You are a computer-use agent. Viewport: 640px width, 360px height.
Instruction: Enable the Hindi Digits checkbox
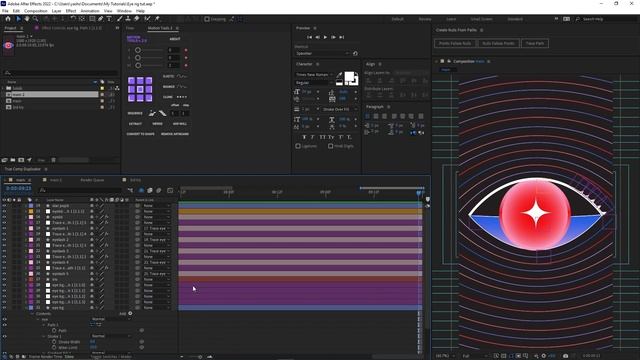click(x=331, y=146)
